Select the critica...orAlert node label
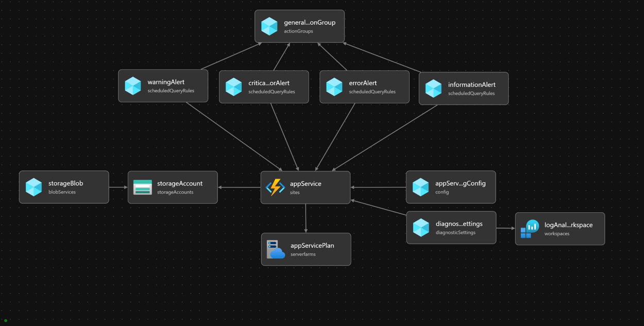This screenshot has height=326, width=644. click(268, 83)
